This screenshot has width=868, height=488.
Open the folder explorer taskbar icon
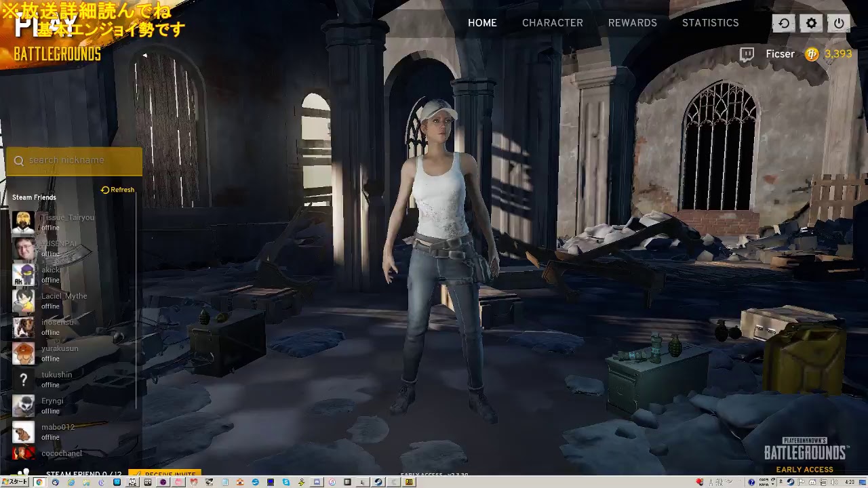click(86, 482)
